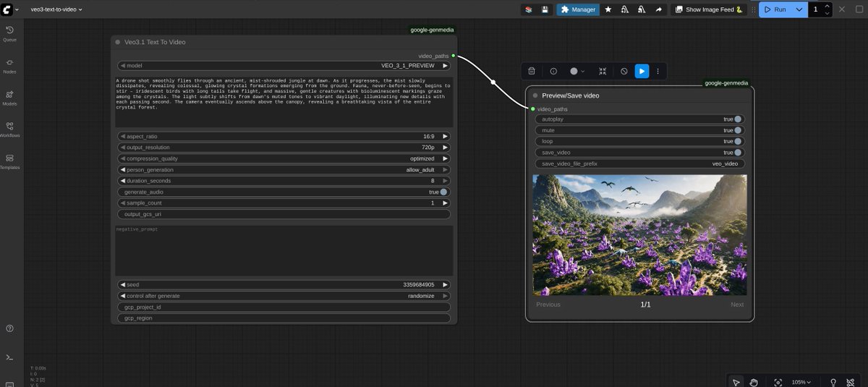Open the Queue sidebar panel
This screenshot has width=868, height=387.
click(x=10, y=33)
